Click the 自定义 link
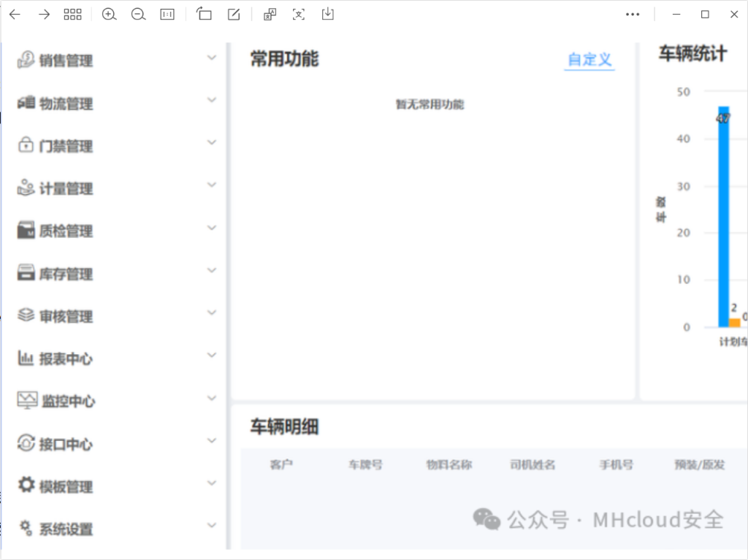The width and height of the screenshot is (748, 560). point(589,60)
